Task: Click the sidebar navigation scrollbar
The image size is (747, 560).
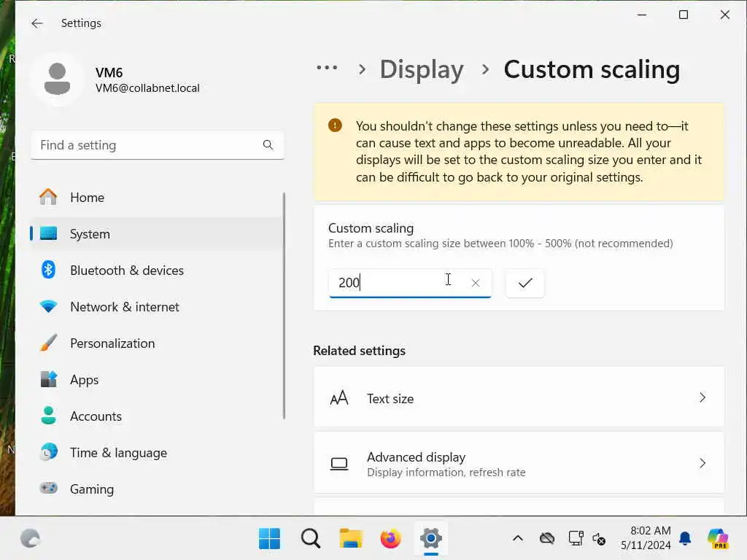Action: (x=284, y=306)
